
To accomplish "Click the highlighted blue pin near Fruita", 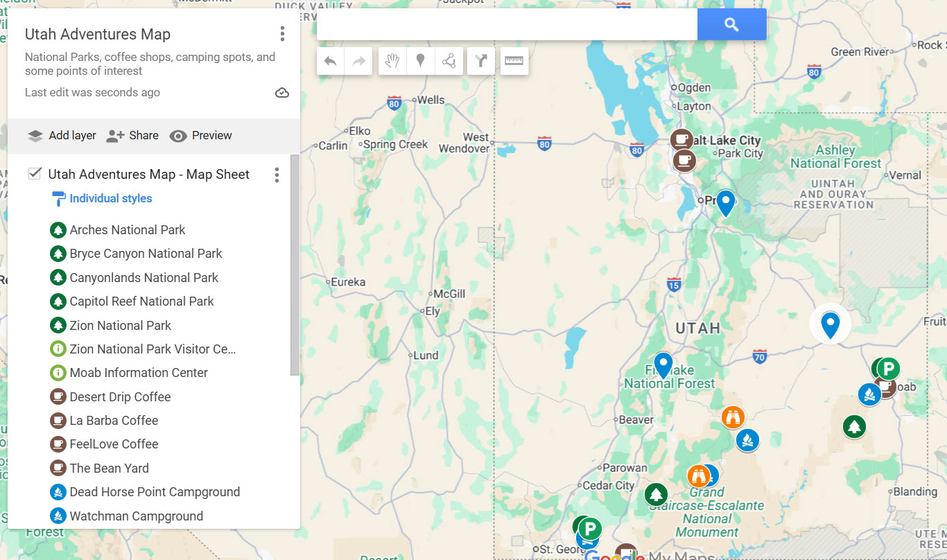I will tap(831, 325).
